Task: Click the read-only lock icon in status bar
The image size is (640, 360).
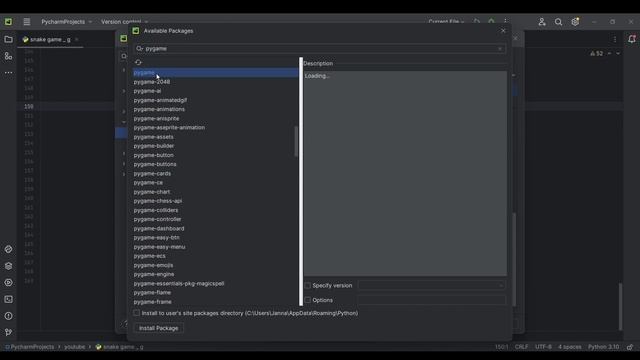Action: [630, 347]
